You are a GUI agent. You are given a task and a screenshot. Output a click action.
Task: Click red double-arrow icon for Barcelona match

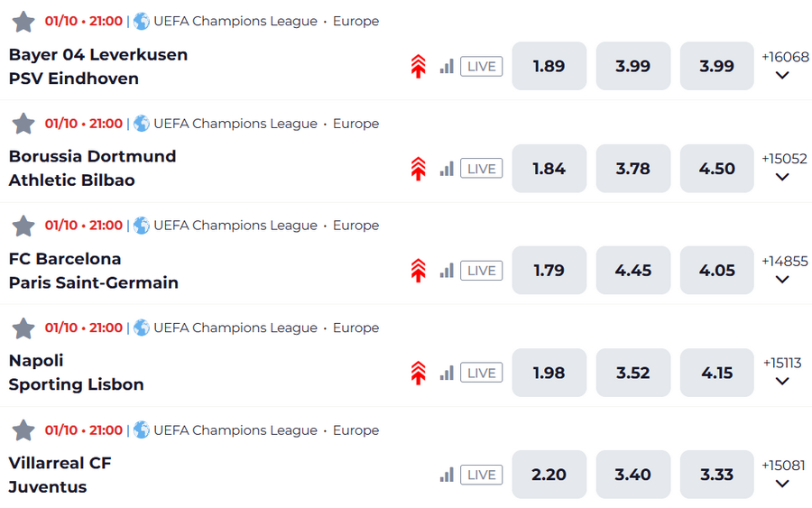pos(418,271)
